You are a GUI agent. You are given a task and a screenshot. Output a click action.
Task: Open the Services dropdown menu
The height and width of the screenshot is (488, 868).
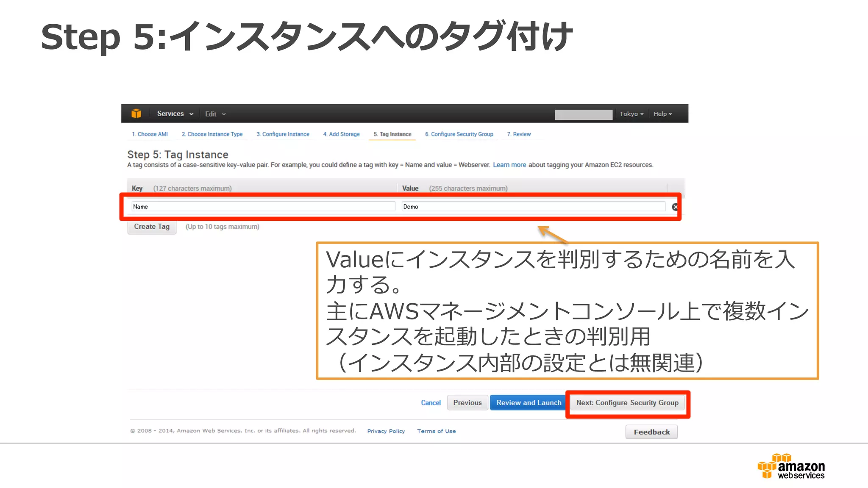[x=175, y=114]
